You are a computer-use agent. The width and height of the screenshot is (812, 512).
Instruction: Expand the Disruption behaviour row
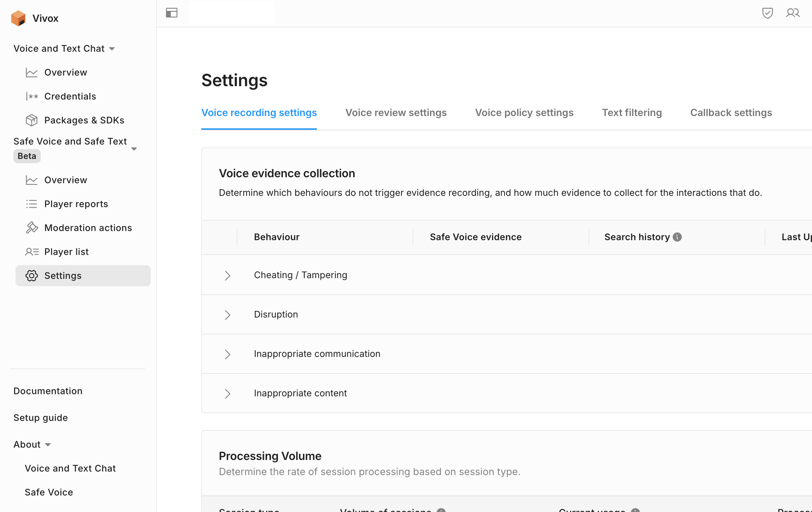point(228,315)
